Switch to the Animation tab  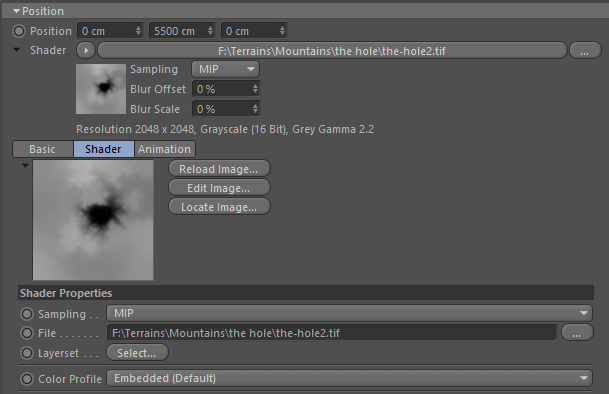(x=165, y=149)
